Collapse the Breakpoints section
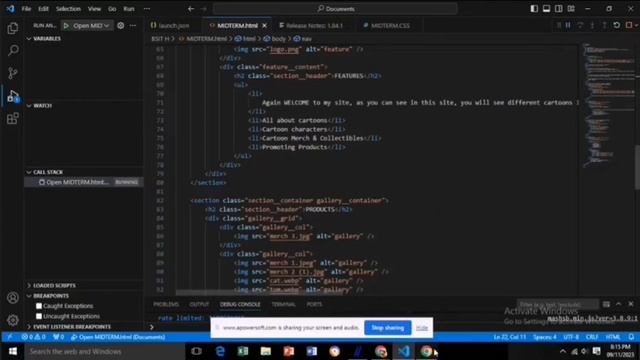Image resolution: width=640 pixels, height=360 pixels. (29, 296)
